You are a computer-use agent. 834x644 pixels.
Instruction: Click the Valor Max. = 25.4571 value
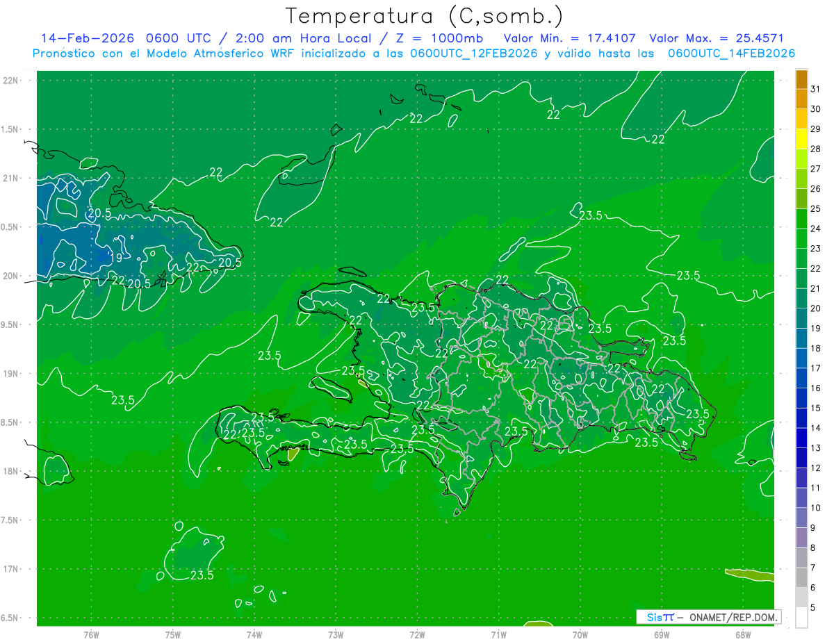pyautogui.click(x=716, y=38)
